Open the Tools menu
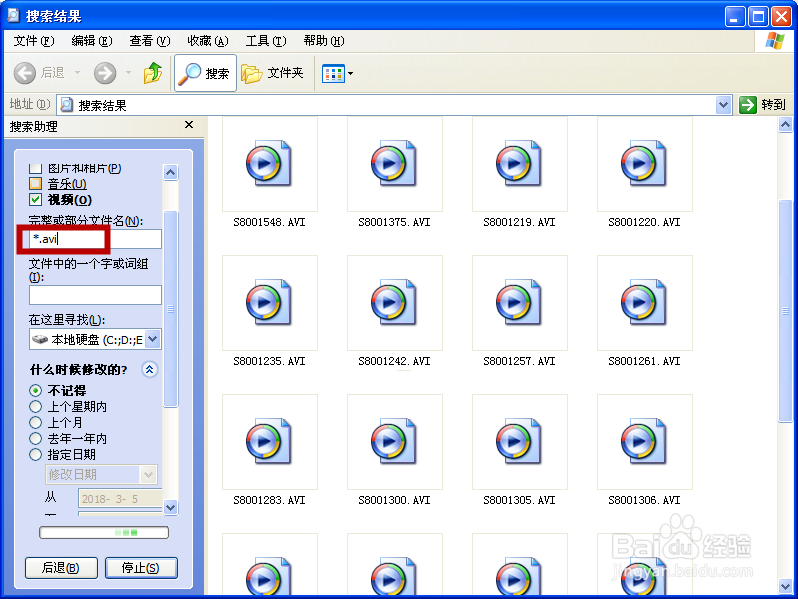The image size is (798, 599). tap(266, 41)
